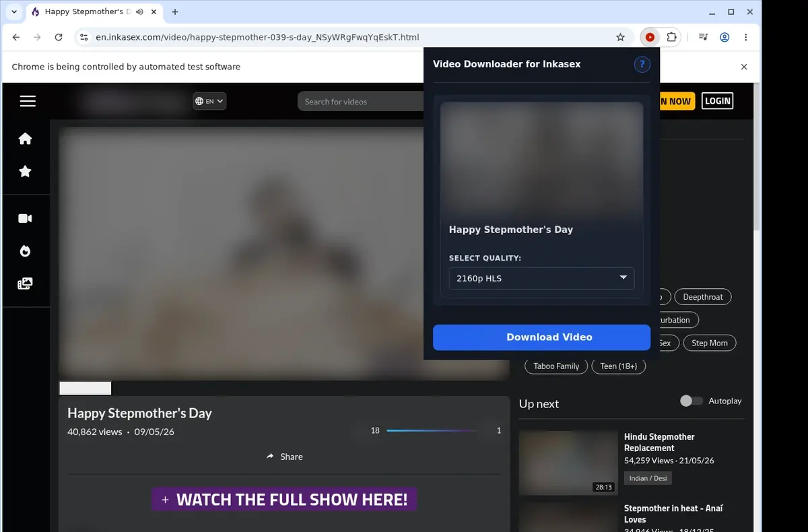This screenshot has height=532, width=808.
Task: Click the main video player area
Action: [x=283, y=253]
